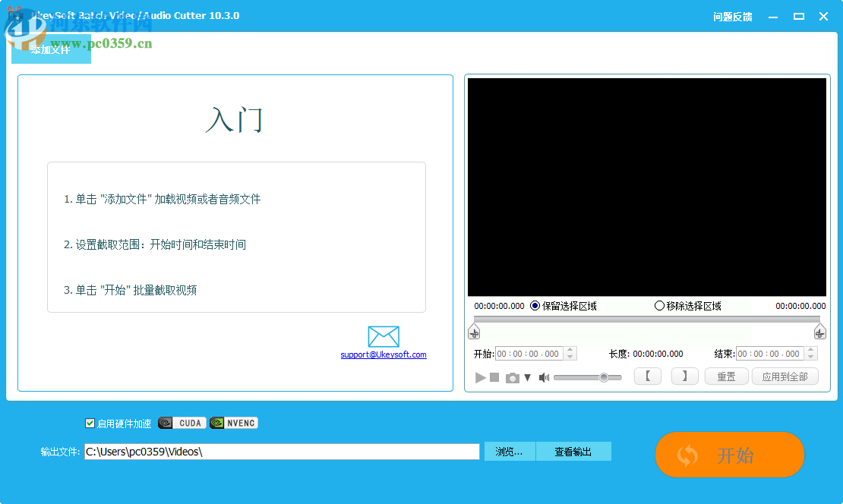This screenshot has width=843, height=504.
Task: Click the Play preview icon
Action: tap(480, 376)
